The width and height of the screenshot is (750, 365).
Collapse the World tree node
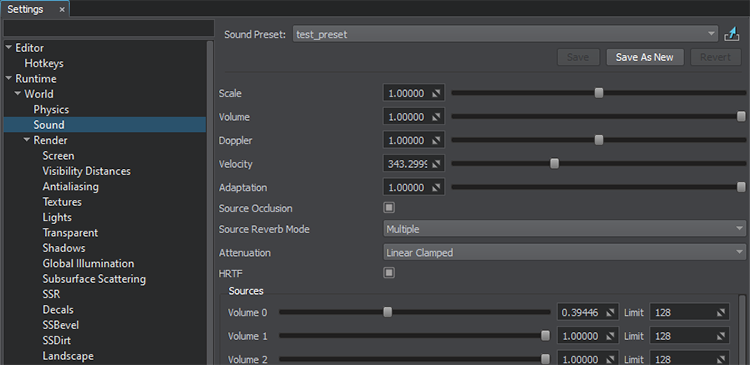tap(18, 93)
